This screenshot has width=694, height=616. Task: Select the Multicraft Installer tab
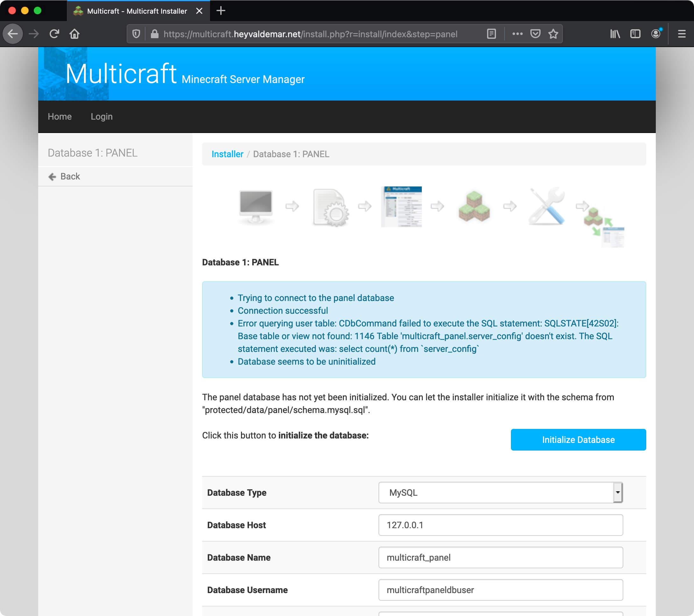pyautogui.click(x=138, y=11)
